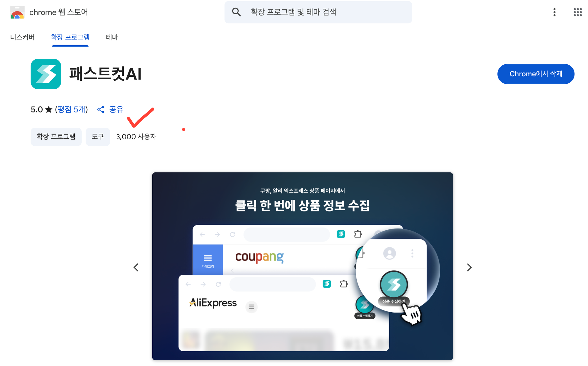Focus the 확장 프로그램 및 테마 검색 field
Image resolution: width=588 pixels, height=366 pixels.
(318, 12)
